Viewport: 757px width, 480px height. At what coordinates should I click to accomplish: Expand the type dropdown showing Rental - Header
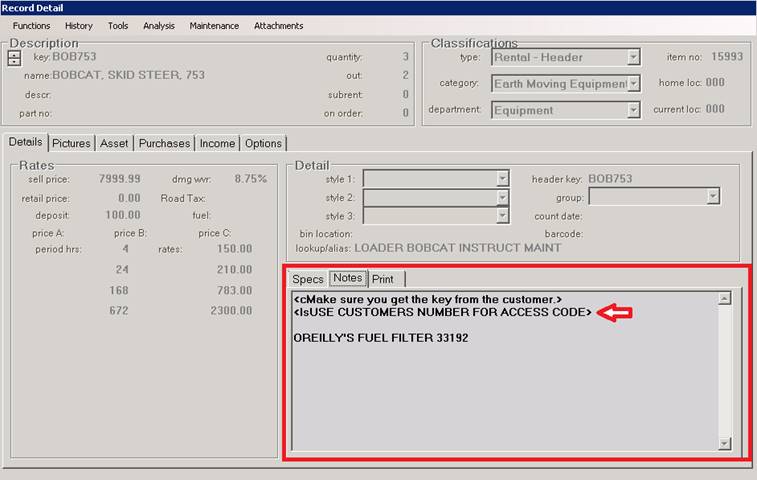(x=633, y=58)
